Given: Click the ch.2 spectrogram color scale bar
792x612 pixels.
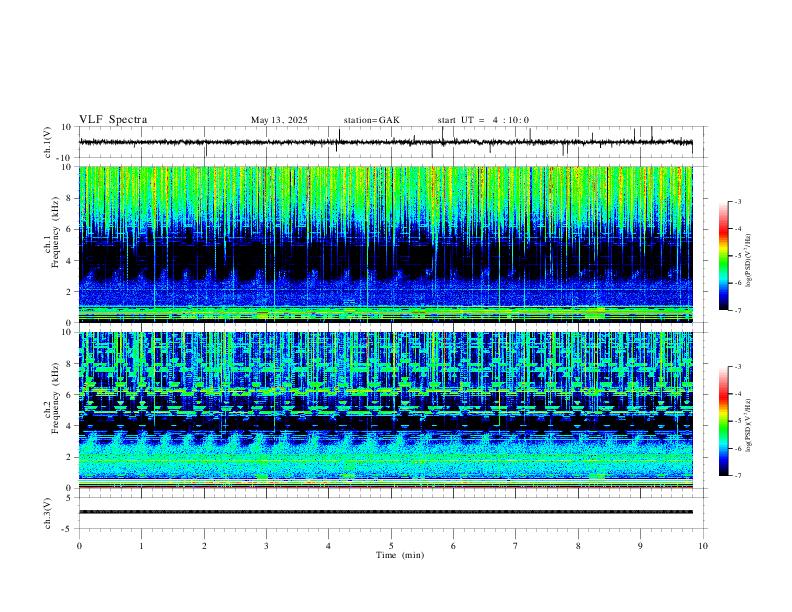Looking at the screenshot, I should point(723,421).
